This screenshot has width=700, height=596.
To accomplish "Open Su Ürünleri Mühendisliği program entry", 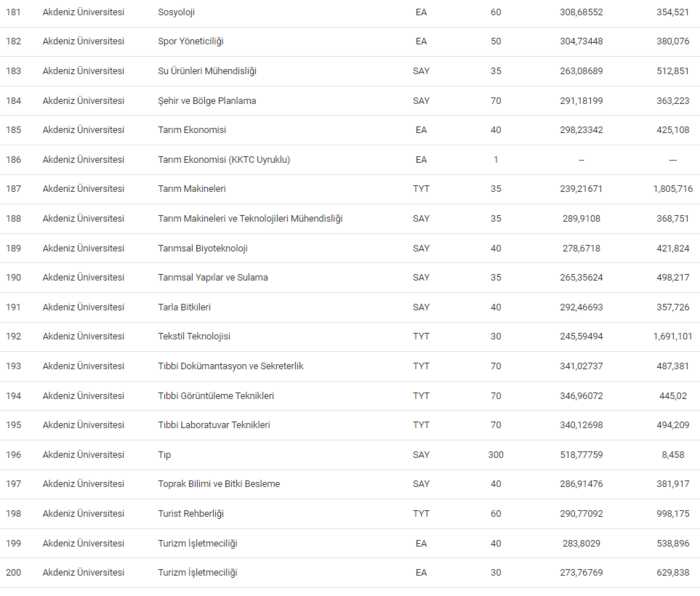I will (x=207, y=71).
